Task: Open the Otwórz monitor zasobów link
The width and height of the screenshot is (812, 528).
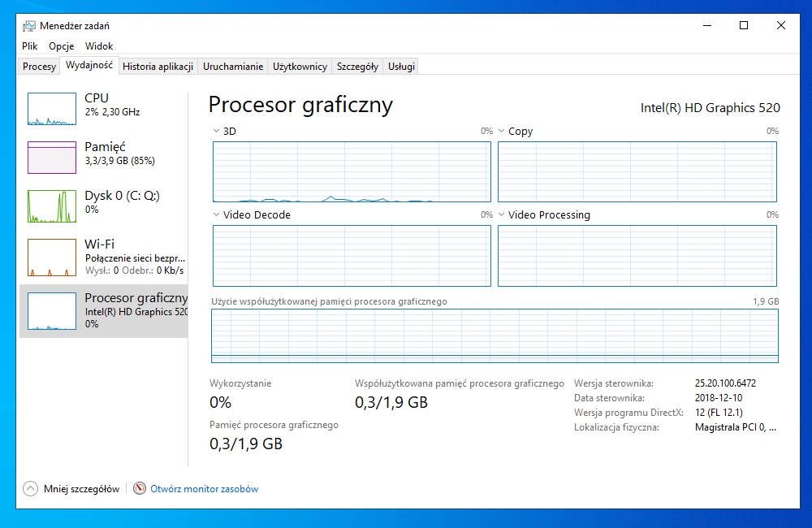Action: 204,489
